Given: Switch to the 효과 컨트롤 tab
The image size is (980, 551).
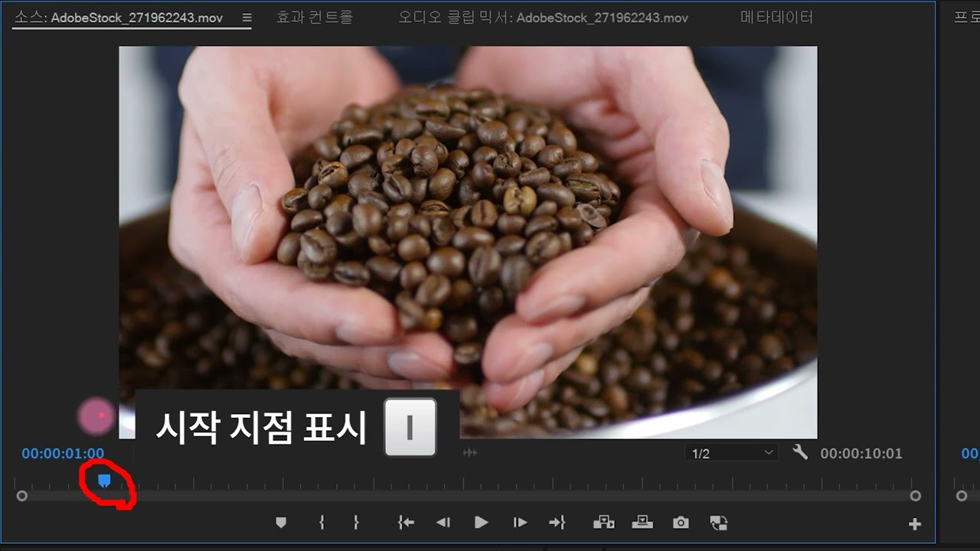Looking at the screenshot, I should pyautogui.click(x=313, y=17).
